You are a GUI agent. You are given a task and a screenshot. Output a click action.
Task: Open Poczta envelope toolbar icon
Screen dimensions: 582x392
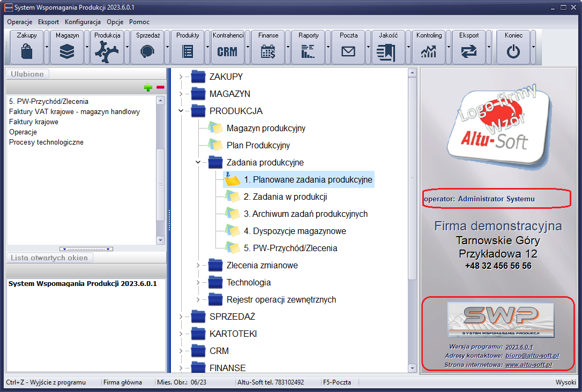click(x=348, y=51)
